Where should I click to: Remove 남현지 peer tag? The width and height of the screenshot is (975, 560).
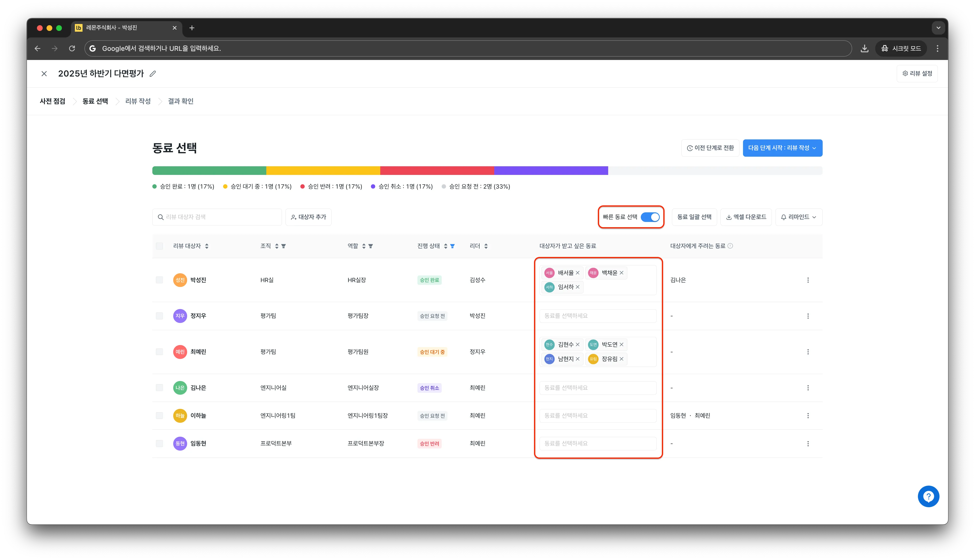(x=577, y=359)
